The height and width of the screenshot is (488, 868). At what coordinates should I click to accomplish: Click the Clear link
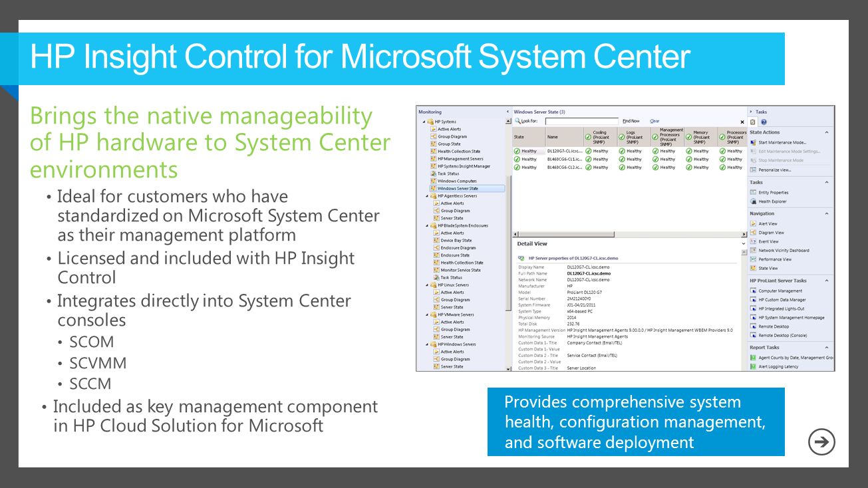point(654,121)
